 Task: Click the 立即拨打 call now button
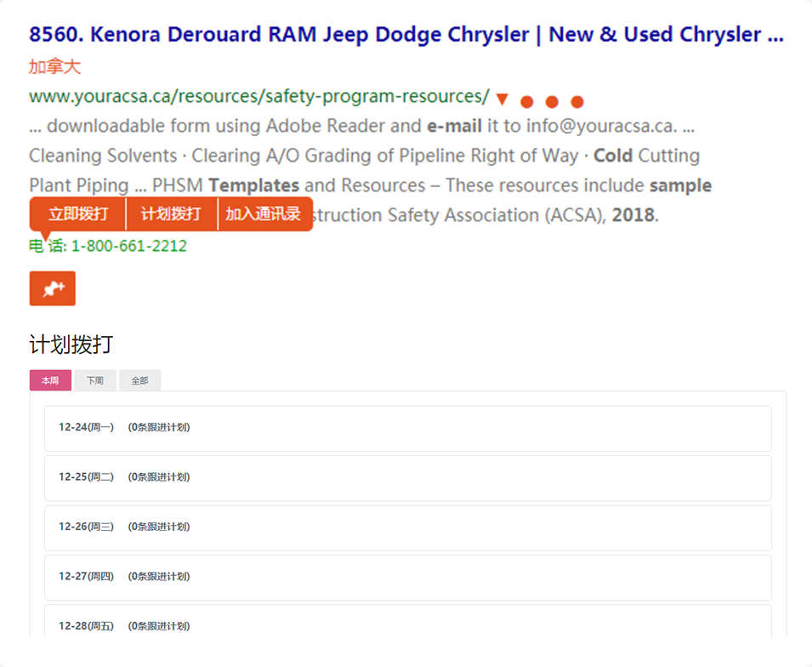(77, 214)
